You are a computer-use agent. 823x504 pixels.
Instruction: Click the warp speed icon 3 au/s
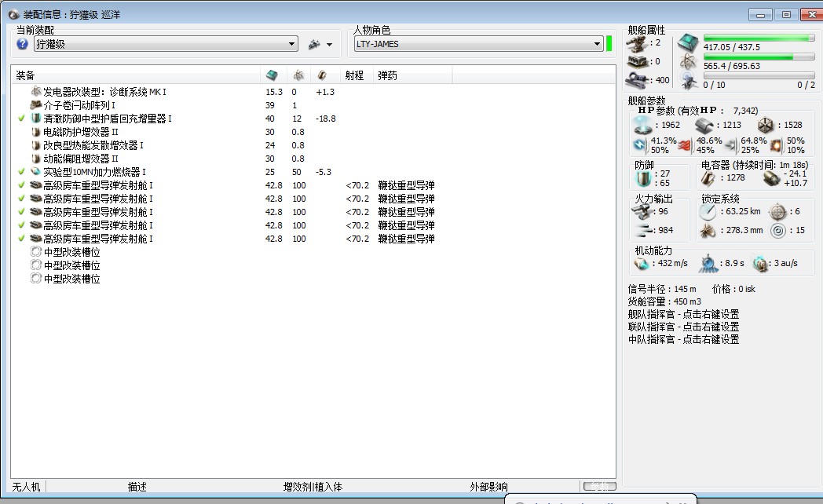[759, 263]
